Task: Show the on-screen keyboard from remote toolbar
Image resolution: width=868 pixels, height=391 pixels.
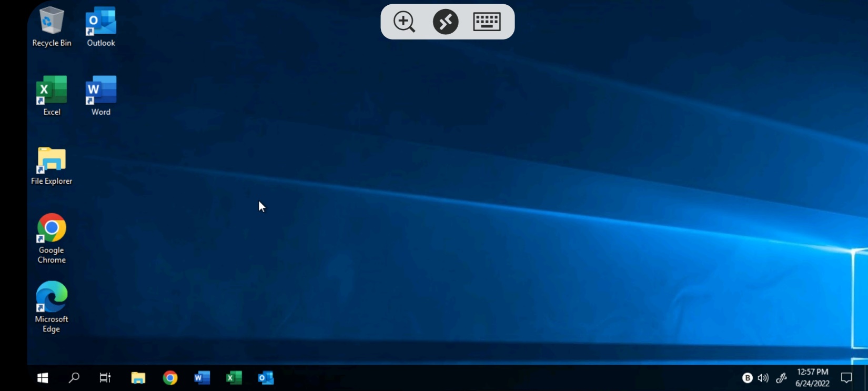Action: (487, 22)
